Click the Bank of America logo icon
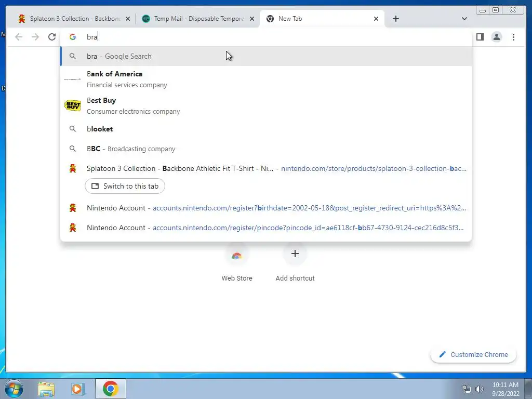 click(73, 79)
